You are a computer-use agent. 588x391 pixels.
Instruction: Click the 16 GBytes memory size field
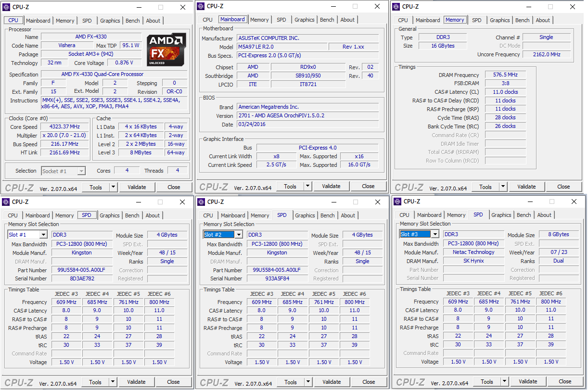(x=443, y=46)
